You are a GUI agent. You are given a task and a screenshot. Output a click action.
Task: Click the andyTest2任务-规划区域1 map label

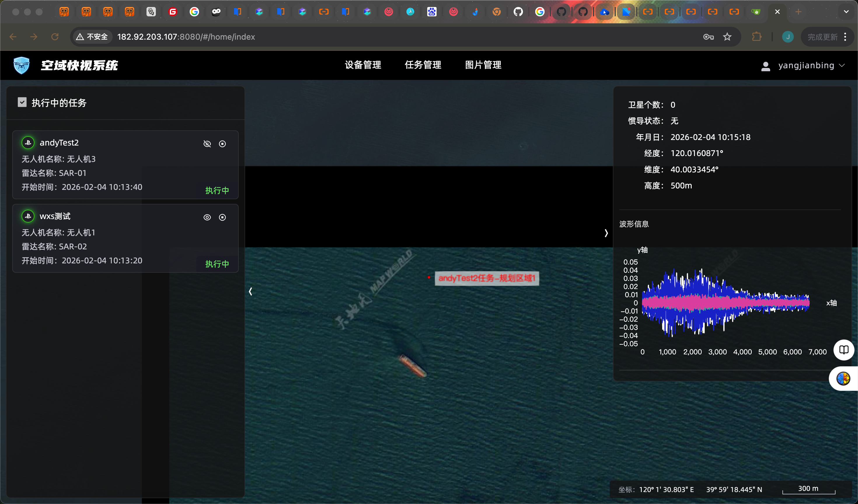tap(486, 278)
